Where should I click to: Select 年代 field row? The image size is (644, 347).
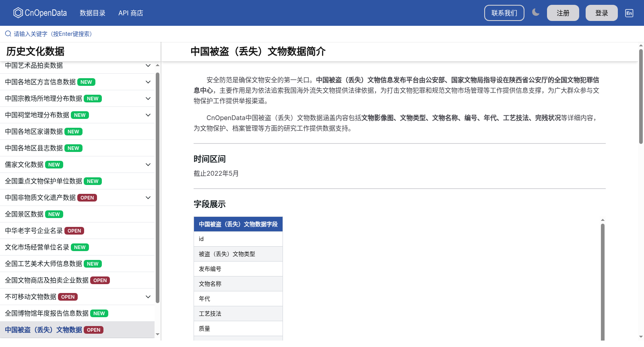(238, 299)
